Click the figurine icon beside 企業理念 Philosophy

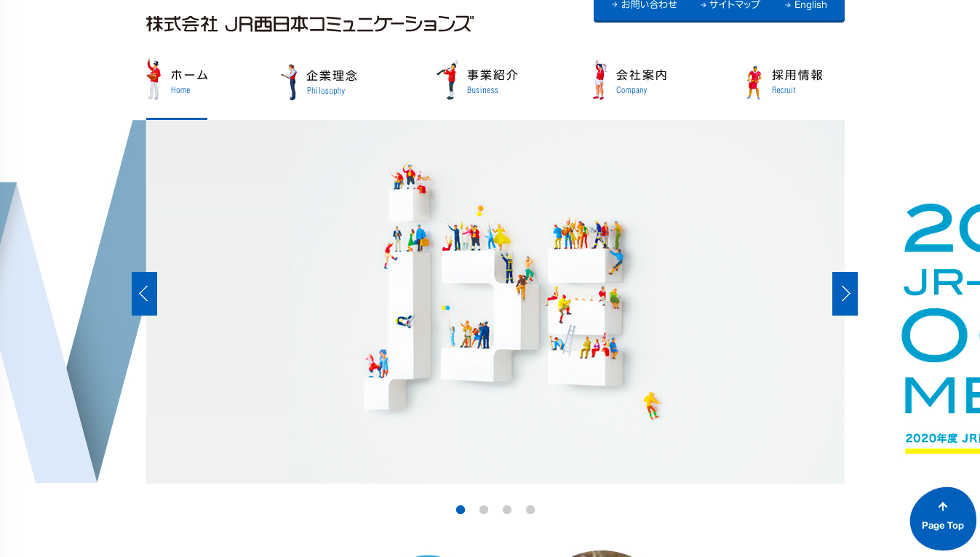click(290, 82)
